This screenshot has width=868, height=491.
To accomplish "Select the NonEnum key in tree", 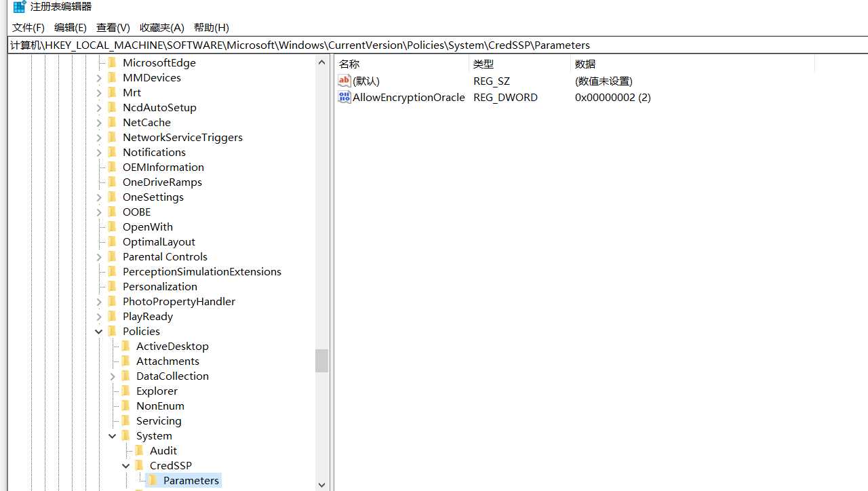I will pyautogui.click(x=160, y=406).
